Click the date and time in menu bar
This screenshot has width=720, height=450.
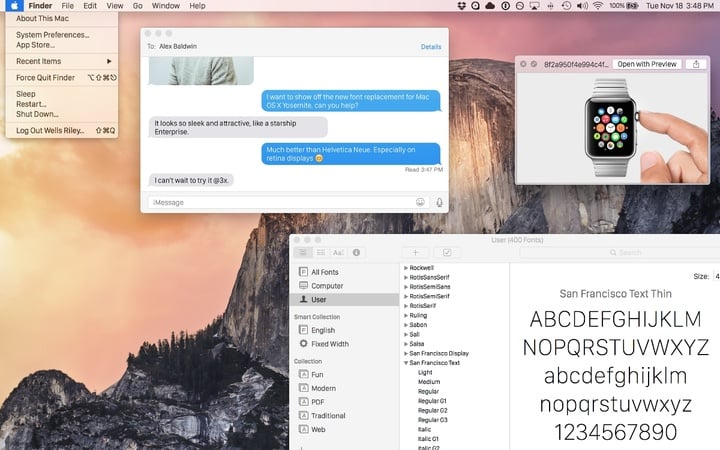(x=680, y=6)
